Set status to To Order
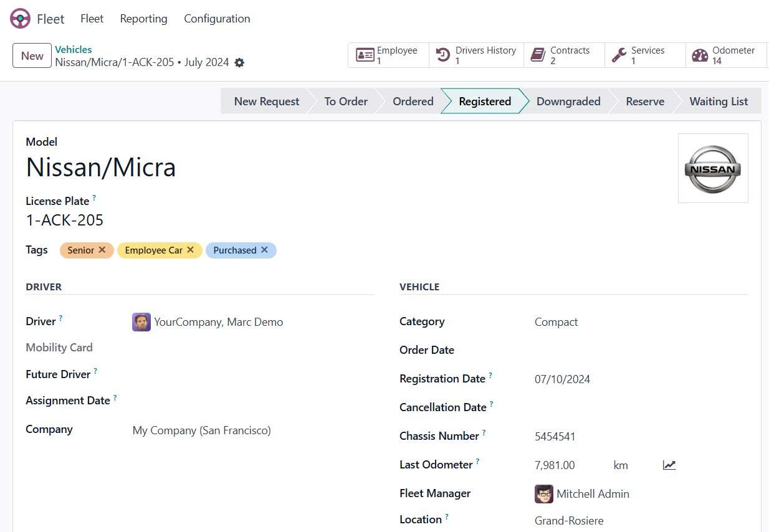769x532 pixels. pos(346,101)
